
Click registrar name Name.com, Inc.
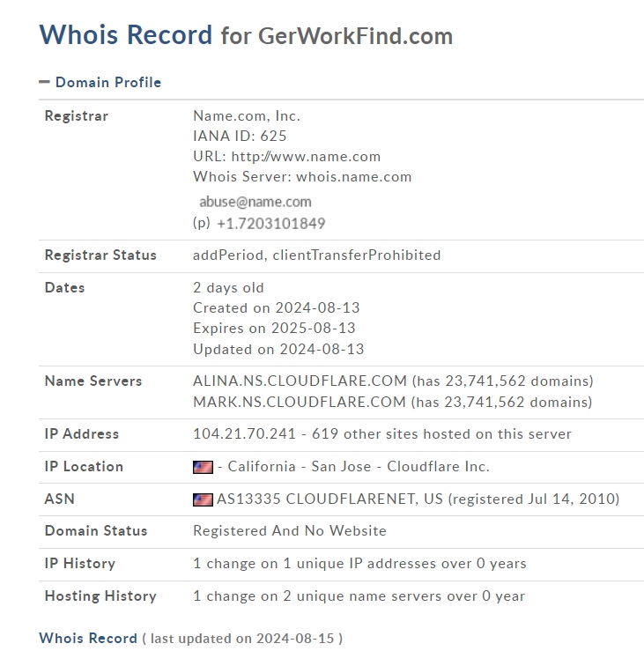[x=247, y=115]
